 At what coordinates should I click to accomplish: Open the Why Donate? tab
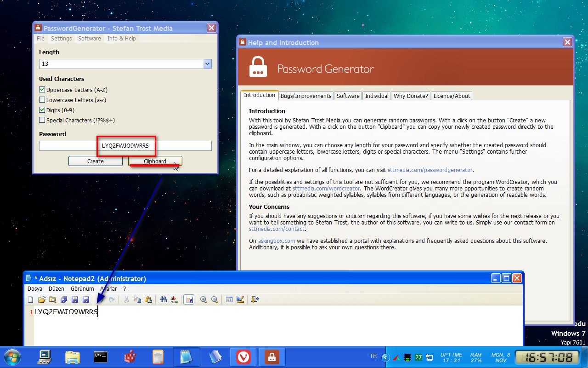click(411, 96)
